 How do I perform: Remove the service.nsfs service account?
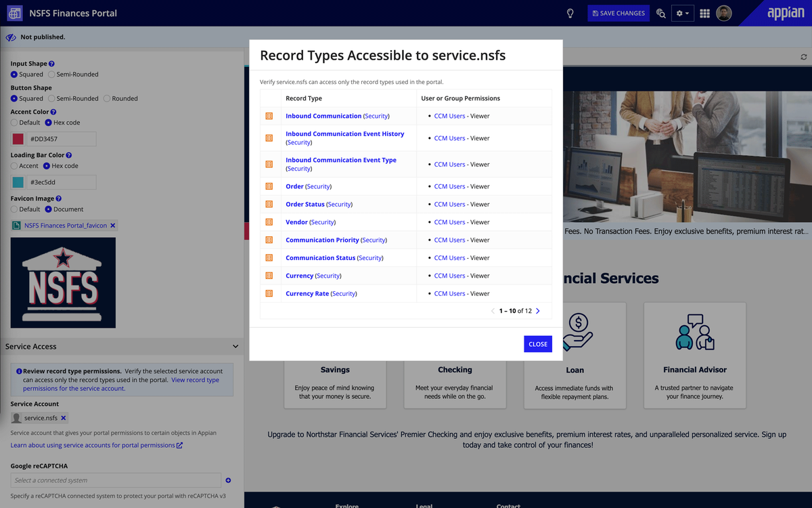coord(65,418)
